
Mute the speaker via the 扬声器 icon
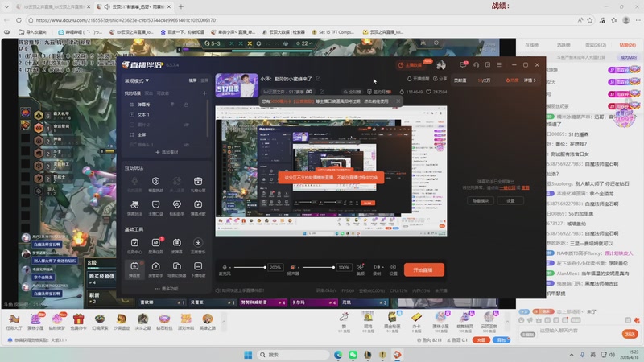(293, 267)
